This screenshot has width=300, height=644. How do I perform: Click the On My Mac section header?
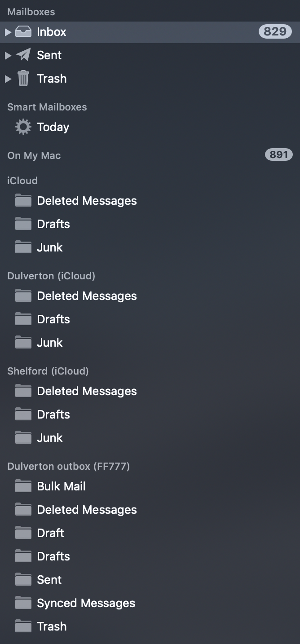(34, 155)
